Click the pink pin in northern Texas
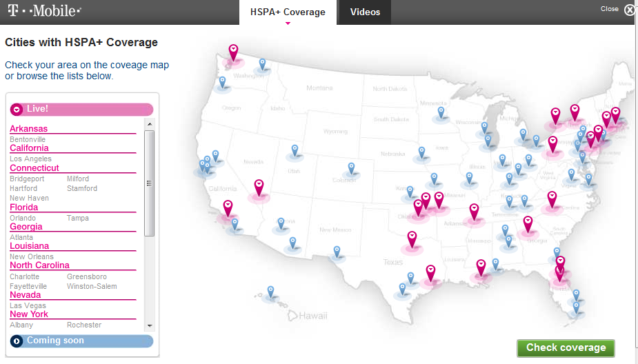The image size is (638, 364). (x=412, y=239)
